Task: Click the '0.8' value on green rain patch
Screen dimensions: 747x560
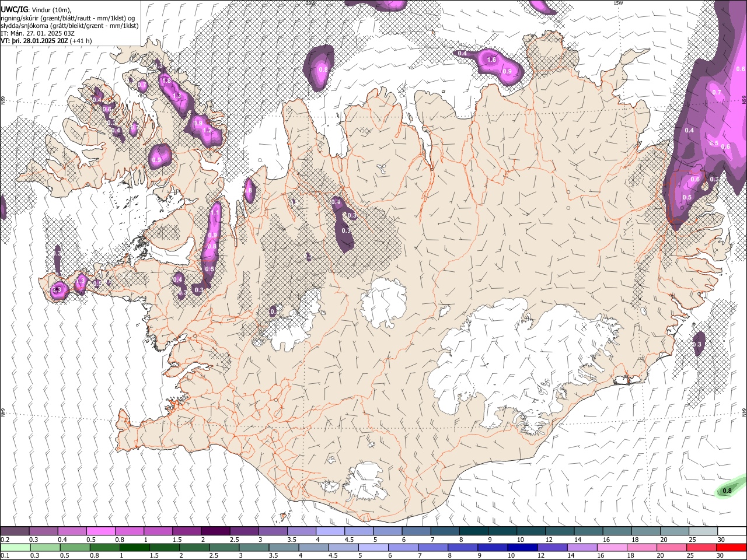Action: click(x=727, y=491)
